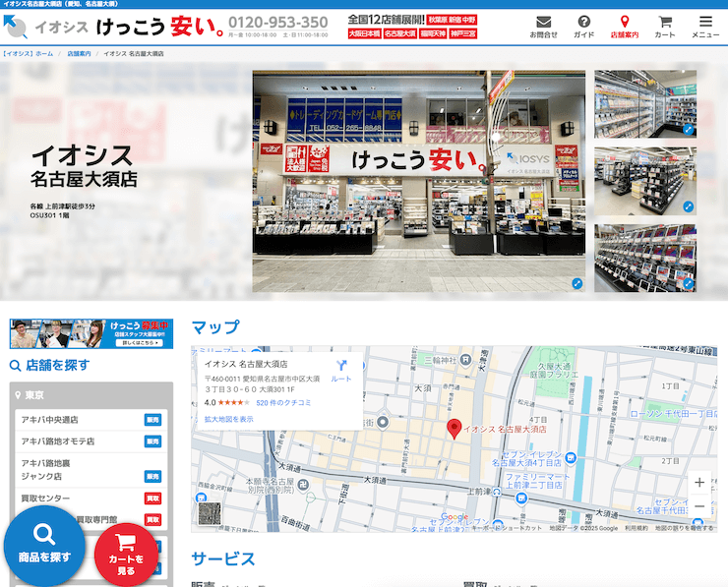The height and width of the screenshot is (587, 728).
Task: Click the QR code on the map
Action: tap(210, 513)
